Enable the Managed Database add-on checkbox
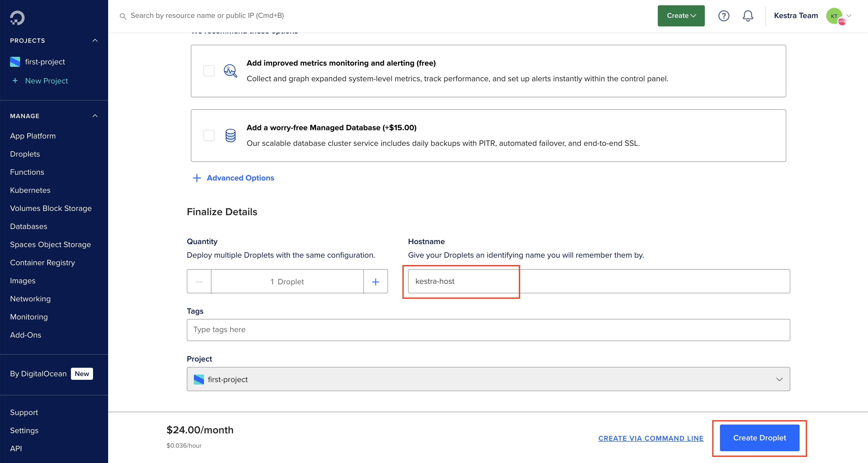This screenshot has height=463, width=868. pyautogui.click(x=208, y=135)
